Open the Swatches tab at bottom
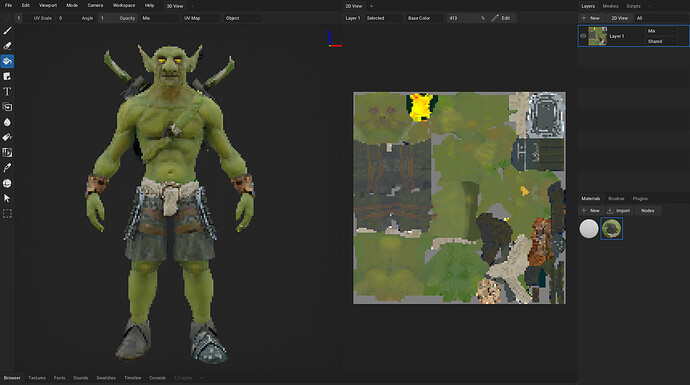Image resolution: width=690 pixels, height=385 pixels. (106, 378)
